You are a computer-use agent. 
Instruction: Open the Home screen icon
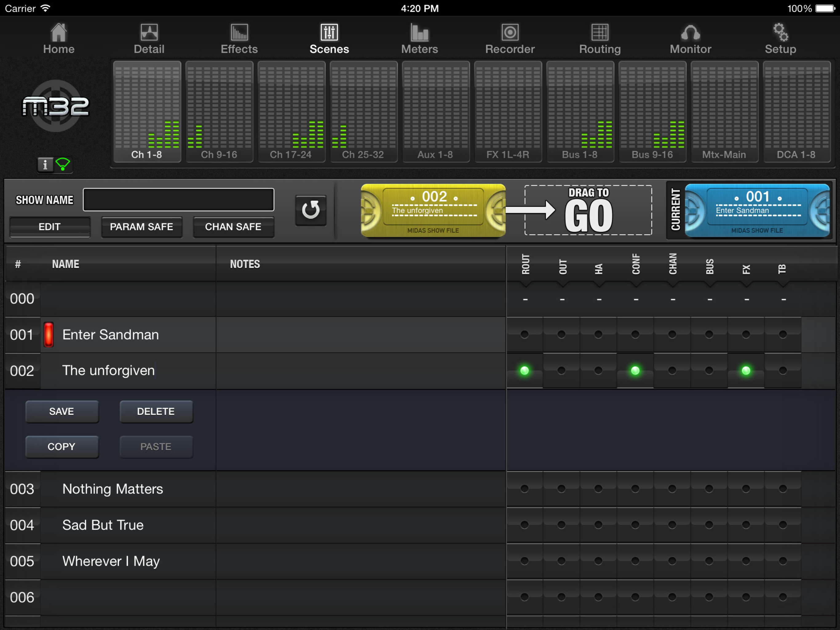tap(58, 38)
